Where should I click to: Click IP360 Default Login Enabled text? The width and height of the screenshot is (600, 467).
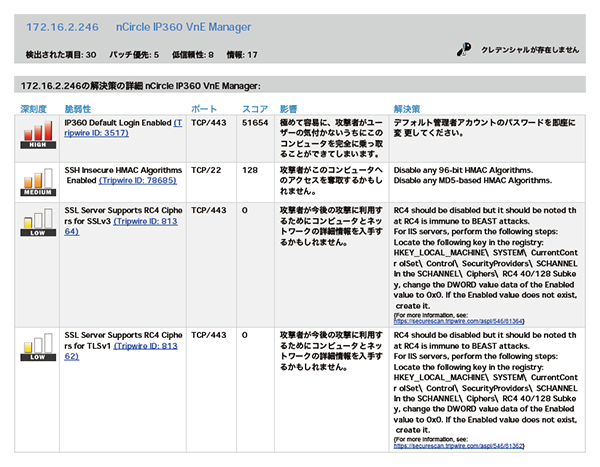(118, 123)
